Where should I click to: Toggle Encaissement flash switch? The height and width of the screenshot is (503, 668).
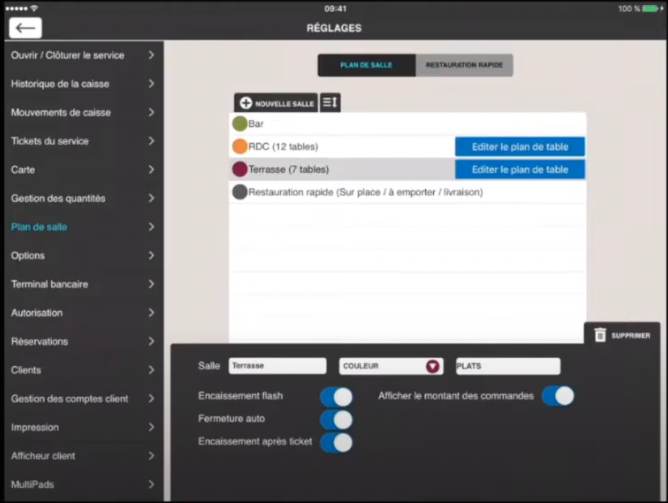(x=336, y=396)
